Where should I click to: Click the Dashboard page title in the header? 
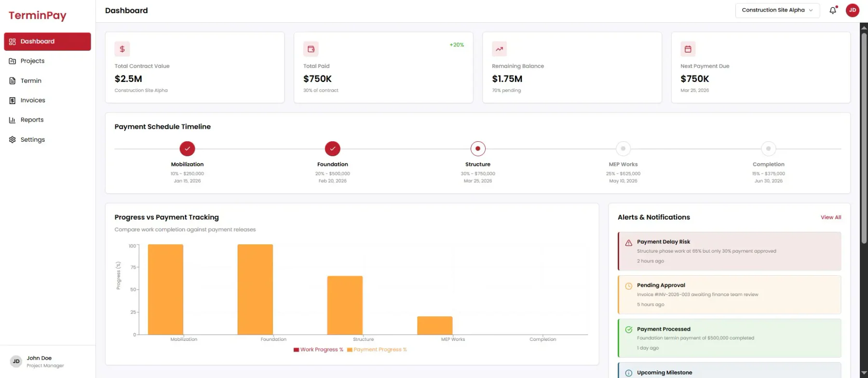(126, 11)
